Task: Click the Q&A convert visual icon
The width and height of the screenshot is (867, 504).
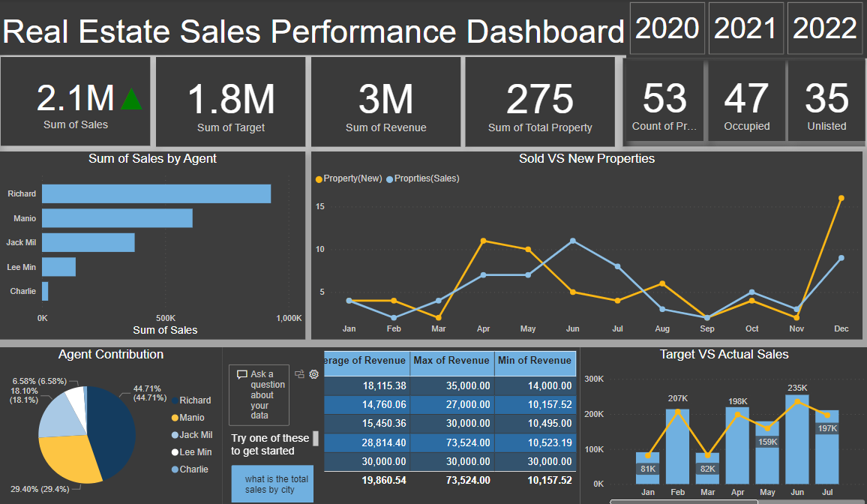Action: tap(300, 374)
